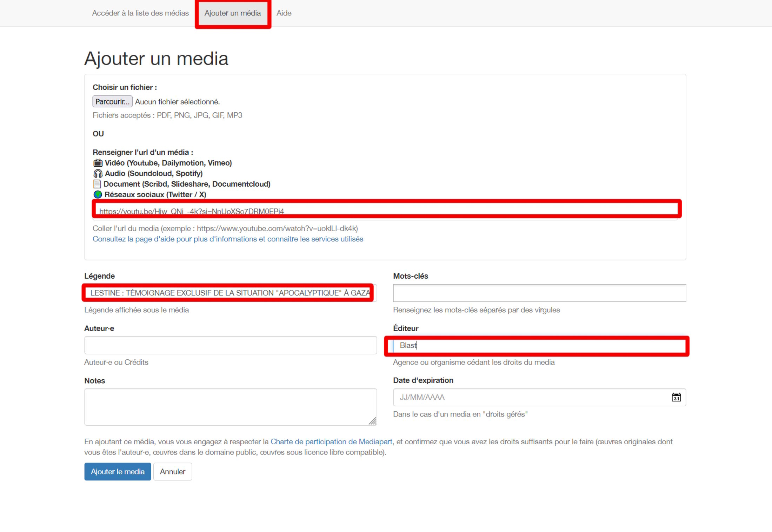
Task: Click inside the Notes textarea
Action: coord(231,407)
